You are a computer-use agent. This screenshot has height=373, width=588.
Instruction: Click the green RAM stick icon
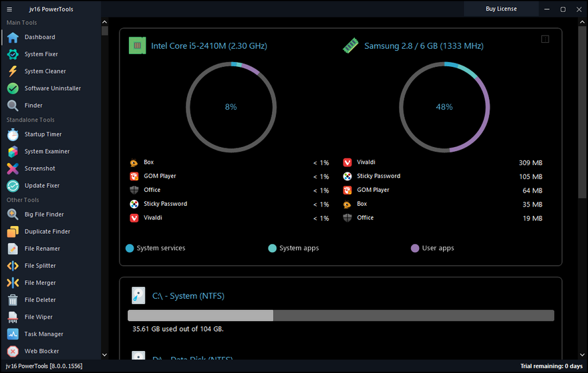point(351,45)
